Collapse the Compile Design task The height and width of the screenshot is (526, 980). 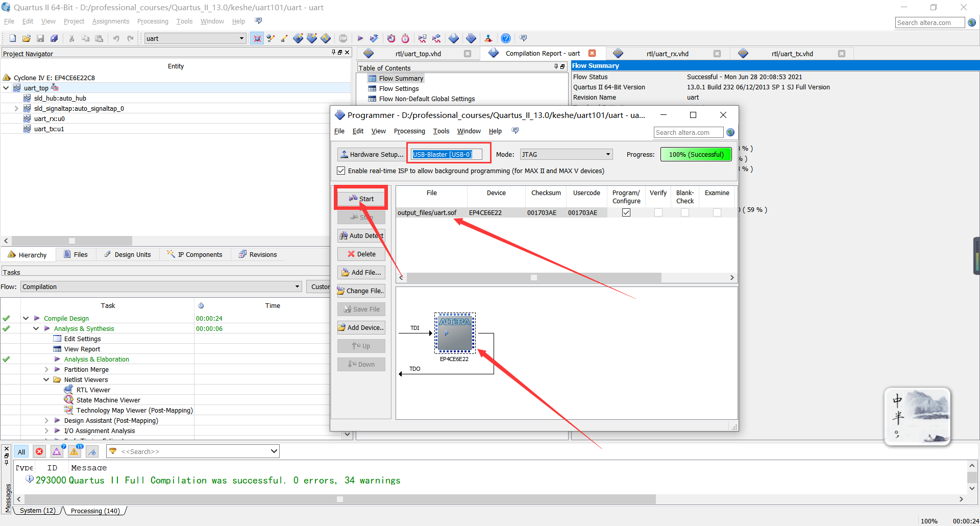click(26, 318)
